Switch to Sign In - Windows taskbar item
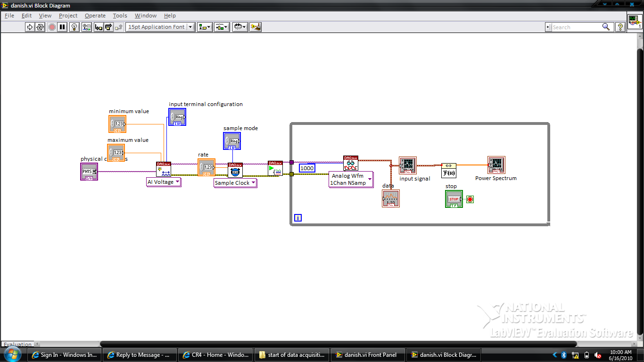This screenshot has width=644, height=362. coord(64,355)
